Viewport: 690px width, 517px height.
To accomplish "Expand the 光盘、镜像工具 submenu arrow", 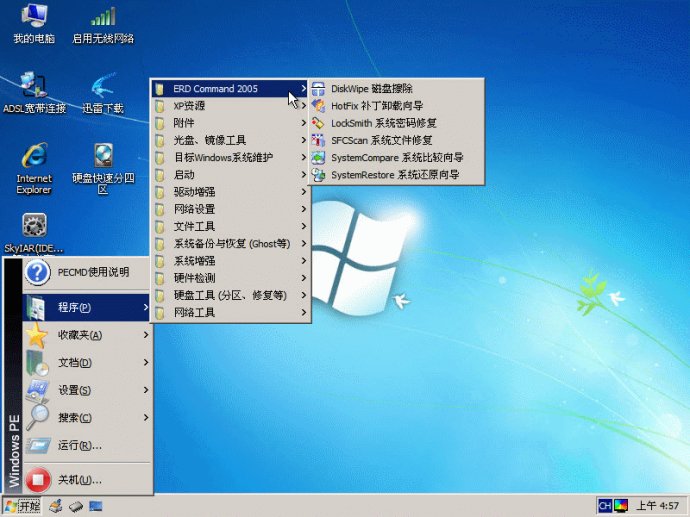I will pos(304,140).
